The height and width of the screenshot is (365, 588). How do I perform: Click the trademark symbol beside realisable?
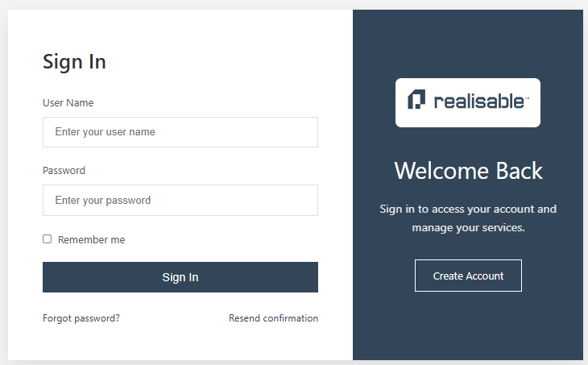527,98
